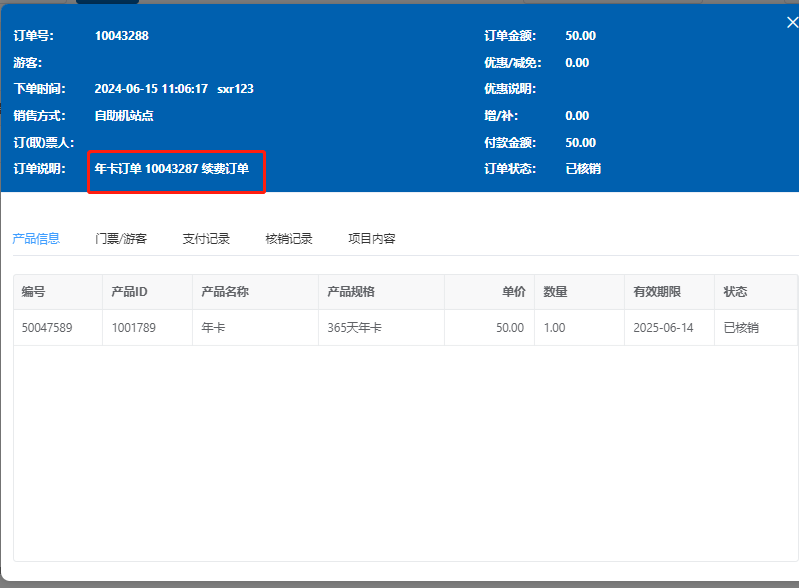Select the table row numbered 50047589
The height and width of the screenshot is (588, 799).
(x=47, y=328)
